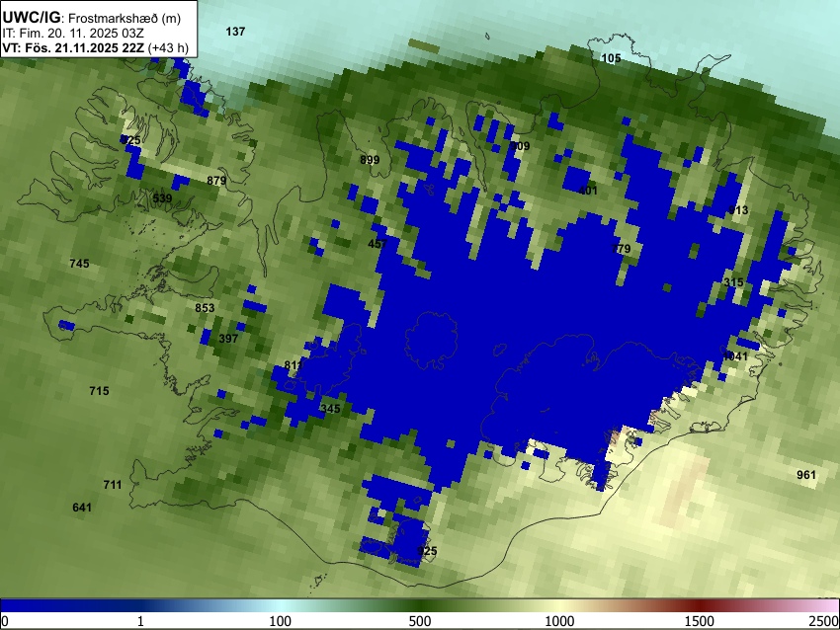Click the '397' value on the map
The width and height of the screenshot is (840, 630).
pyautogui.click(x=228, y=339)
